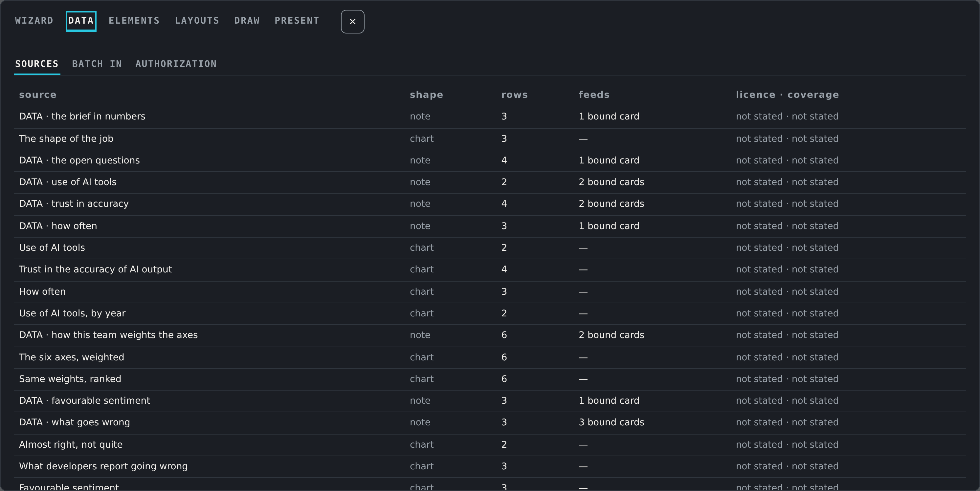Go to the DRAW tab
The image size is (980, 491).
coord(247,21)
